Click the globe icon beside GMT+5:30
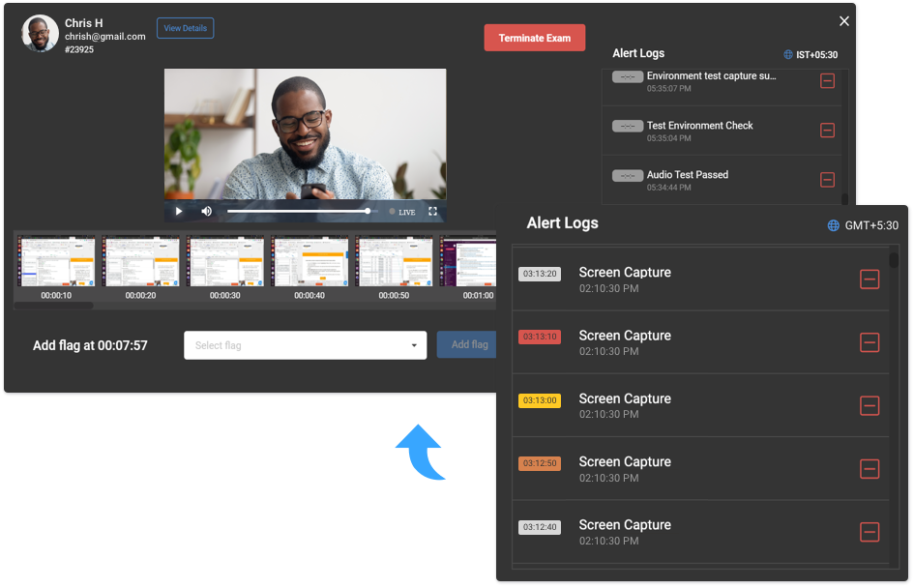Viewport: 914px width, 588px height. [833, 224]
